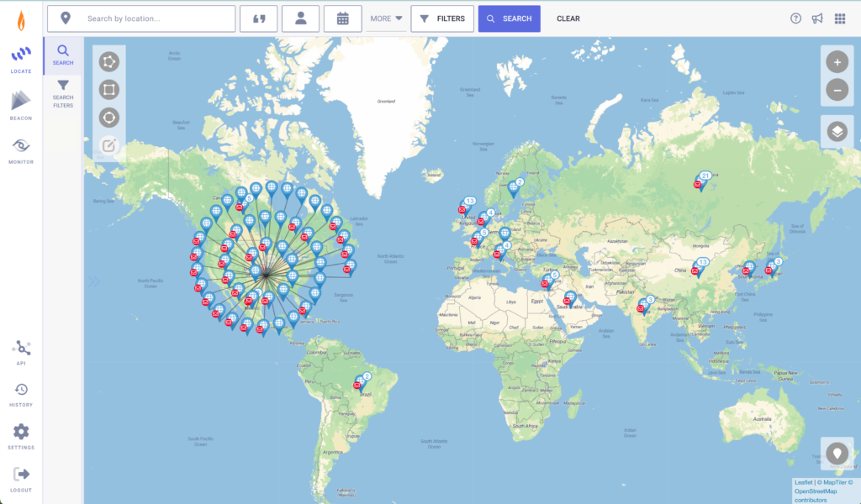The image size is (861, 504).
Task: Open the map layers selector
Action: pyautogui.click(x=837, y=132)
